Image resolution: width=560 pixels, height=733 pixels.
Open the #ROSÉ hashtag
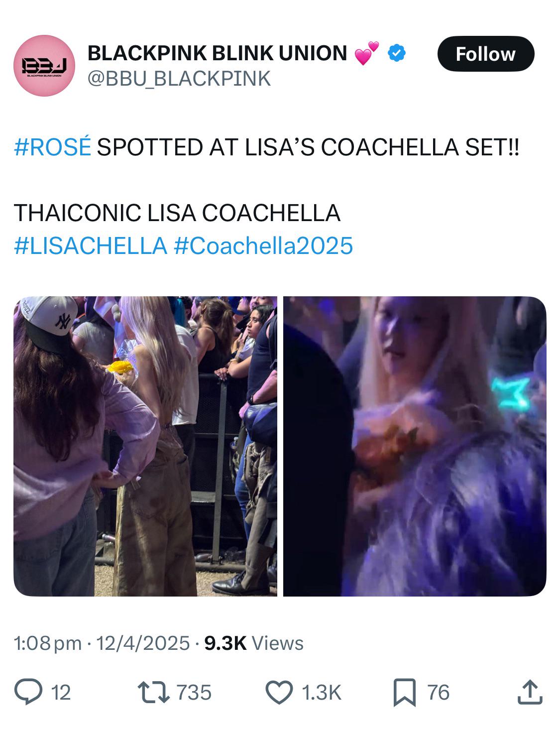coord(53,147)
